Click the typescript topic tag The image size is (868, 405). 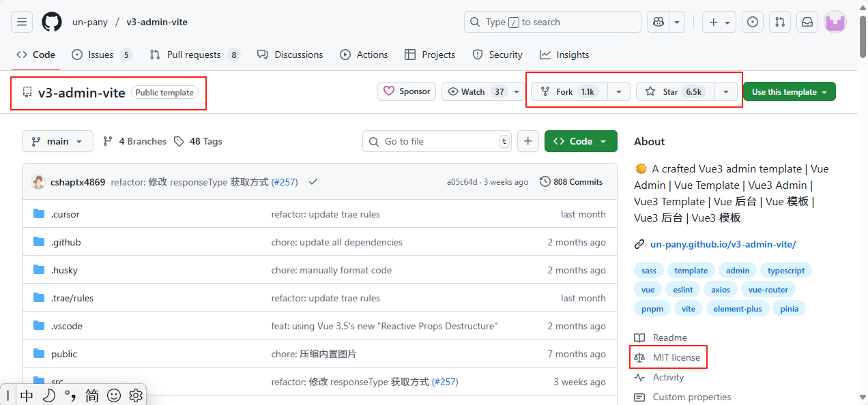[786, 271]
